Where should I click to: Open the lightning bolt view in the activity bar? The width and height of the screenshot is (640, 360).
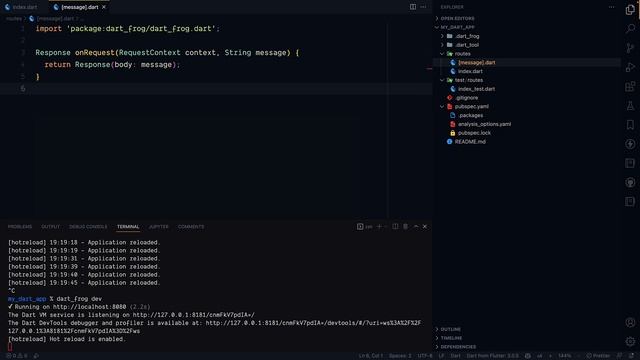click(630, 144)
